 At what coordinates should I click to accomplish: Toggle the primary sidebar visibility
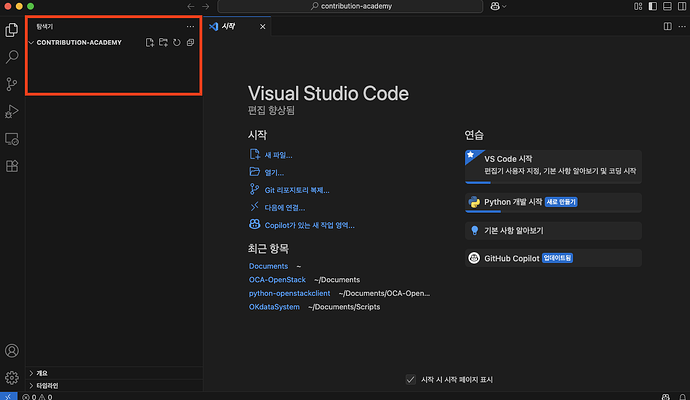pos(653,6)
